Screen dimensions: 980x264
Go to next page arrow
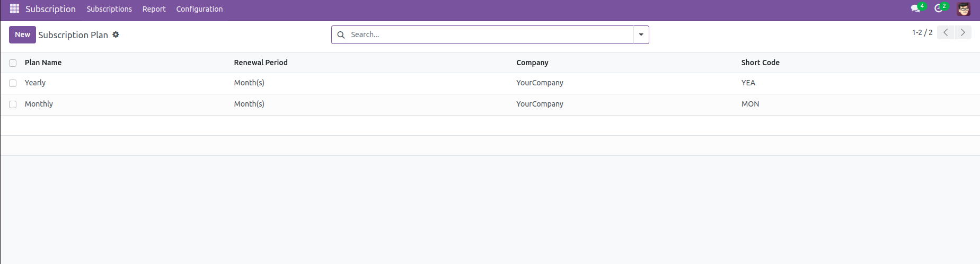[x=963, y=32]
